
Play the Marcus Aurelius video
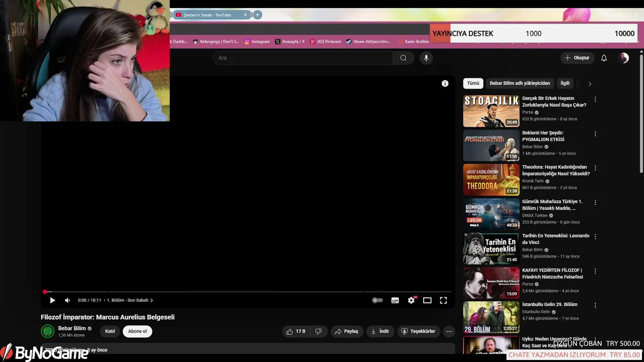pyautogui.click(x=52, y=300)
